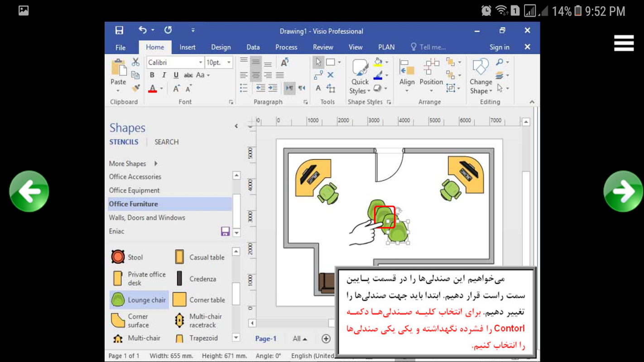The width and height of the screenshot is (644, 362).
Task: Open the Process ribbon tab
Action: [x=286, y=47]
